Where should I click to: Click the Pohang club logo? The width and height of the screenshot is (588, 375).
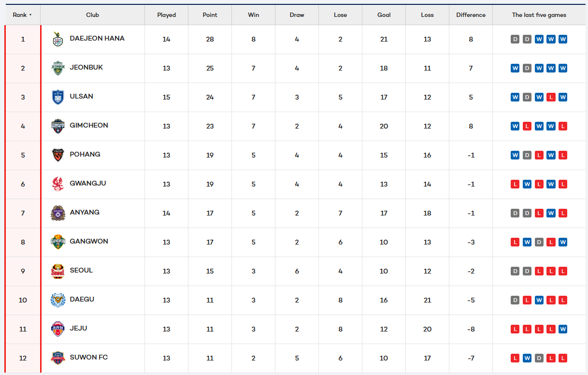point(58,155)
